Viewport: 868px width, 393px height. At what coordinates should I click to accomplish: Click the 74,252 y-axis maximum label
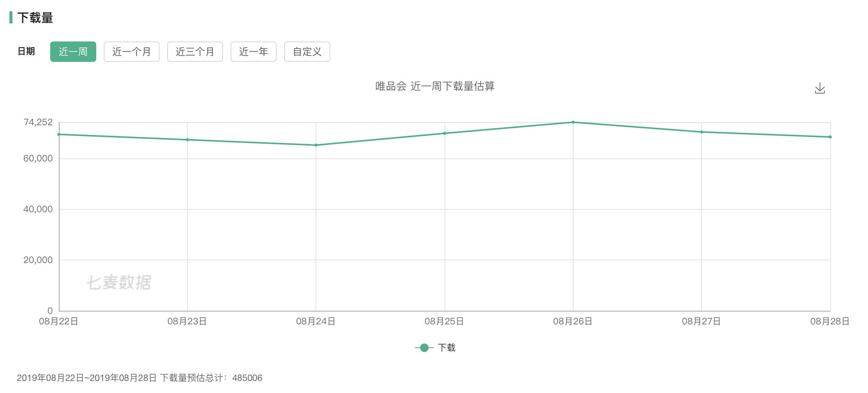click(38, 122)
